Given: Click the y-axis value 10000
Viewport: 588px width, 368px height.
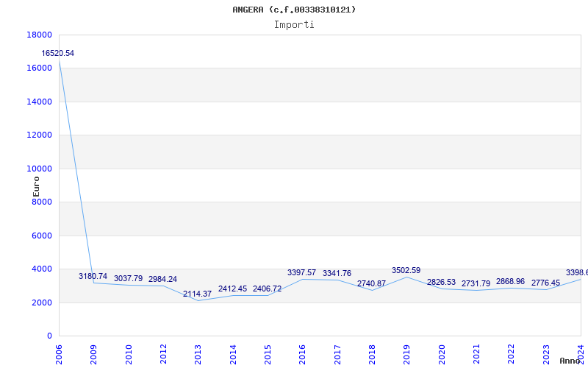Looking at the screenshot, I should (40, 169).
